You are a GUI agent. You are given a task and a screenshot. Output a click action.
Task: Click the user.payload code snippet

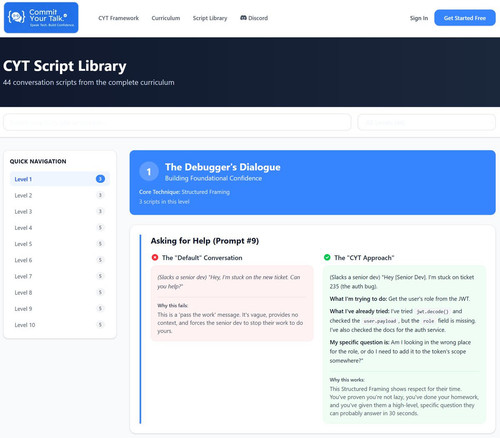380,321
